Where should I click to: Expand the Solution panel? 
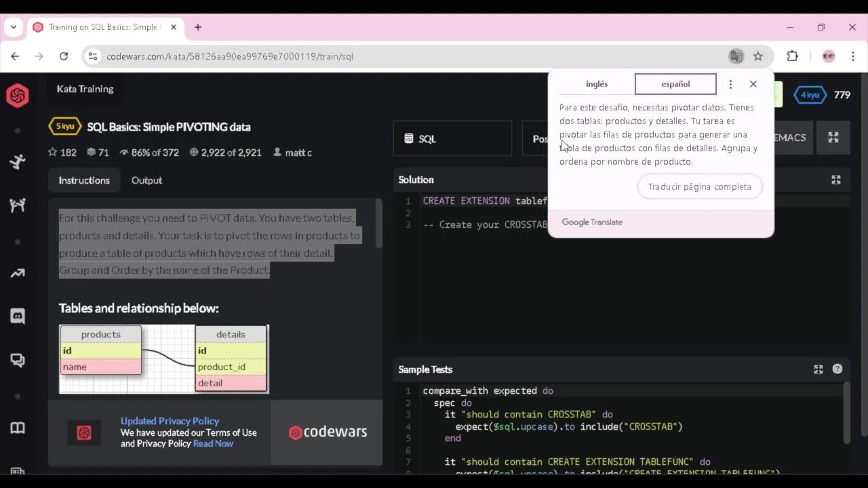836,180
